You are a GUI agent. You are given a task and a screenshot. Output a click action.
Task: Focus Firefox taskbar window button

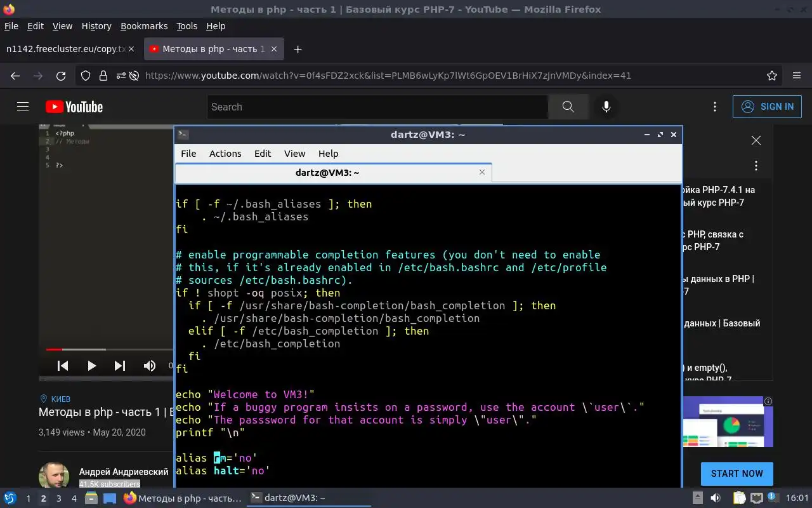pyautogui.click(x=183, y=498)
